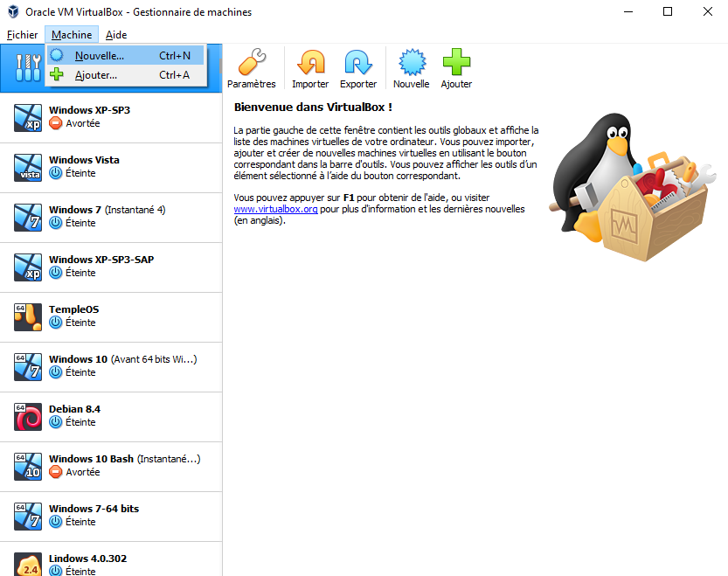Select the Lindows 4.0.302 machine name
Screen dimensions: 728x576
[87, 559]
